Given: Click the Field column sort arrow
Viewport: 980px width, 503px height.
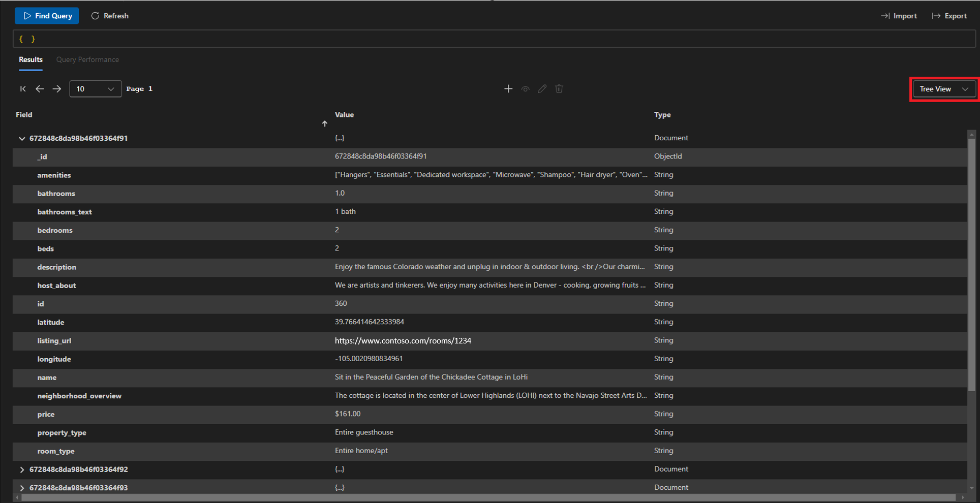Looking at the screenshot, I should pyautogui.click(x=324, y=123).
